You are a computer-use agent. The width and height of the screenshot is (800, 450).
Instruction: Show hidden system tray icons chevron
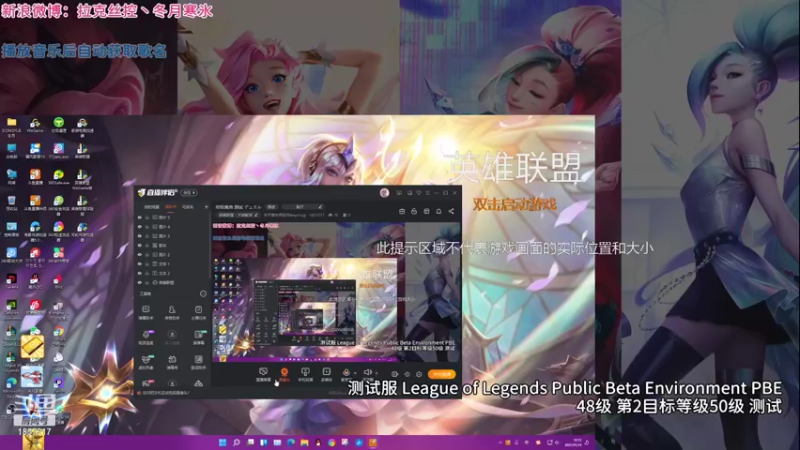point(500,443)
